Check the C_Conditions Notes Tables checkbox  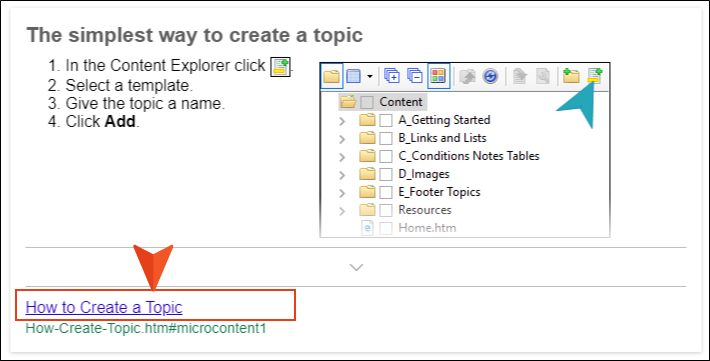click(385, 156)
